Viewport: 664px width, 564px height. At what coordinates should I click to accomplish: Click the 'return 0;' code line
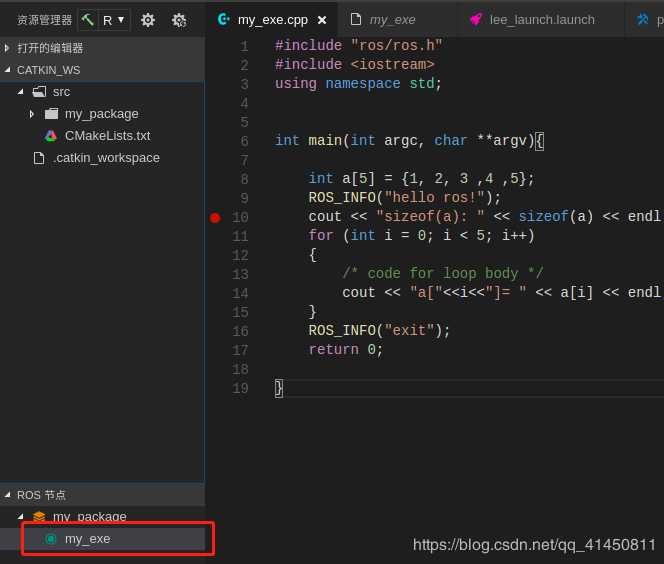tap(346, 350)
